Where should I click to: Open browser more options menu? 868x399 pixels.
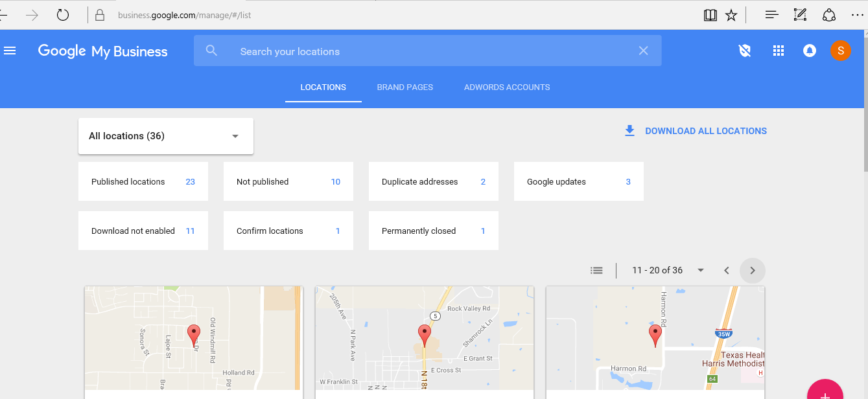click(857, 15)
